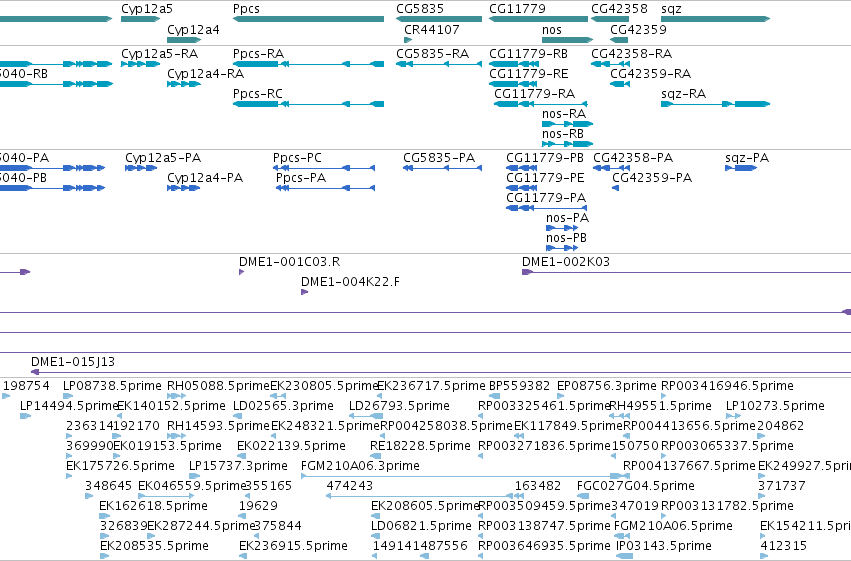Click the CG5835 gene bar
851x561 pixels.
(x=439, y=19)
